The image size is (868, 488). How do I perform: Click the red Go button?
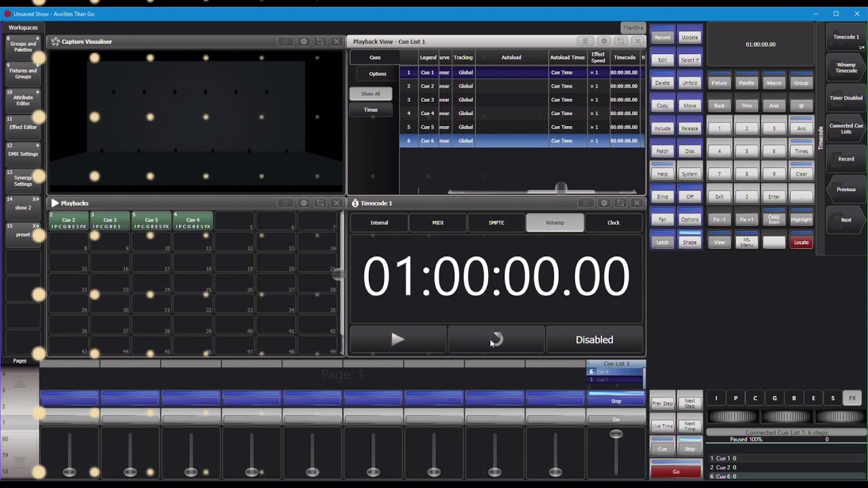[x=676, y=472]
